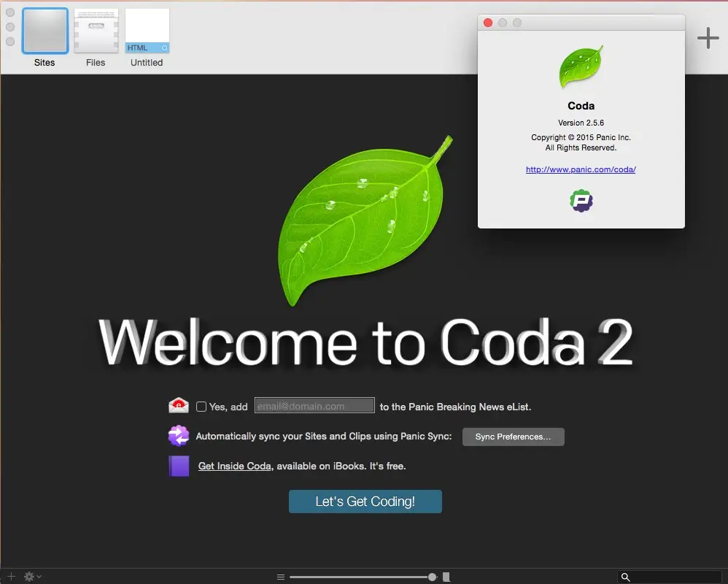The image size is (728, 584).
Task: Add a new site with bottom plus icon
Action: (x=11, y=577)
